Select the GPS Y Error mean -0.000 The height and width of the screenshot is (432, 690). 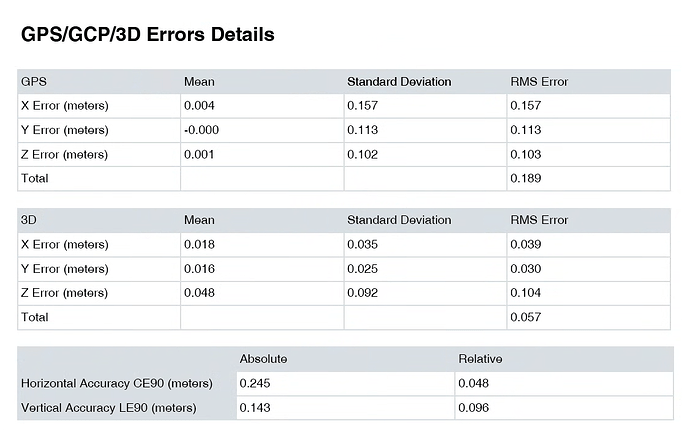click(201, 130)
